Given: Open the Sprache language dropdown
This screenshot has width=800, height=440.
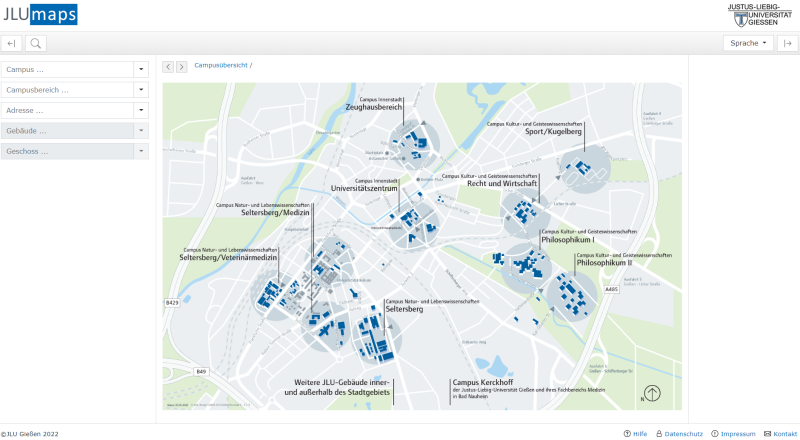Looking at the screenshot, I should 748,43.
